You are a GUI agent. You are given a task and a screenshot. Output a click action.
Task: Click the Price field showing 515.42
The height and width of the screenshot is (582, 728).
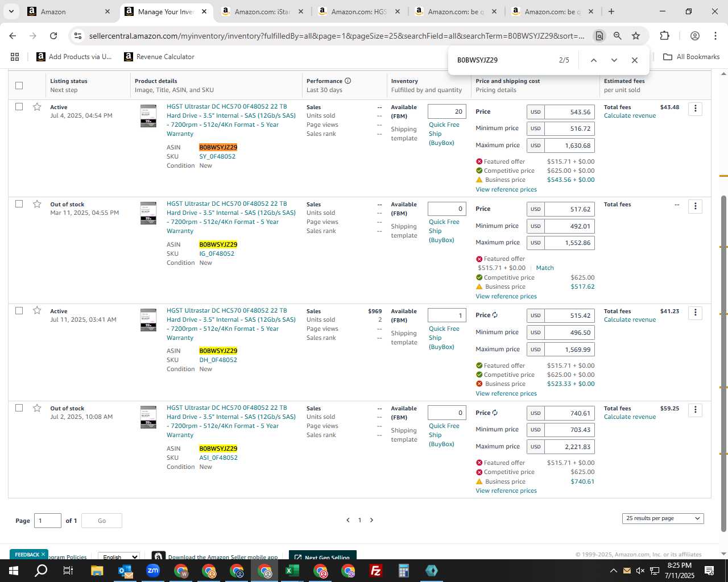(x=569, y=315)
